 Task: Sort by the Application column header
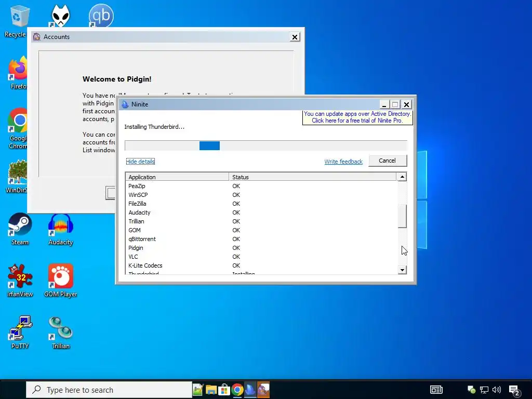177,177
